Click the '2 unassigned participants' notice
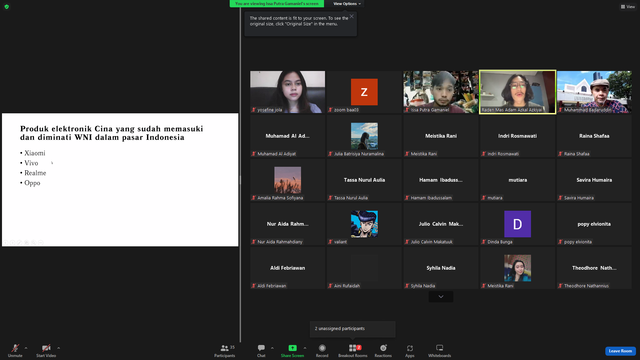 pyautogui.click(x=353, y=329)
